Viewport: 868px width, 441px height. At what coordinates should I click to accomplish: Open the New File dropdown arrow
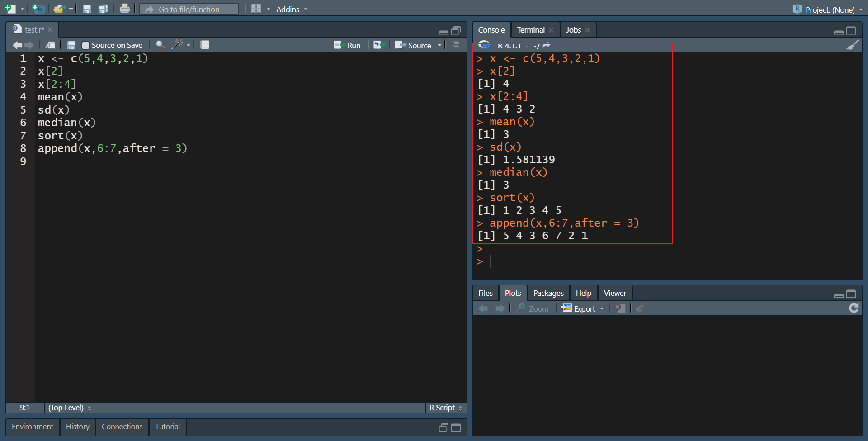[x=23, y=9]
